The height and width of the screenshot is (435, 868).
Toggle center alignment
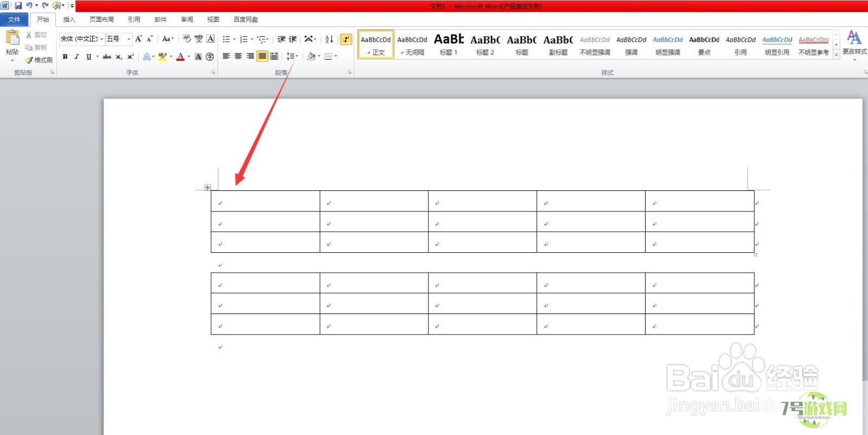(238, 56)
